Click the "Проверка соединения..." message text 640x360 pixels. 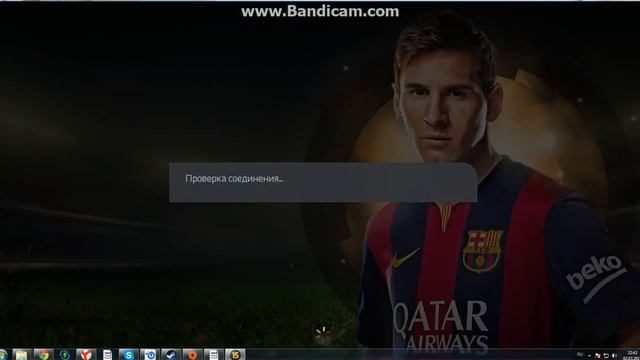[x=234, y=179]
